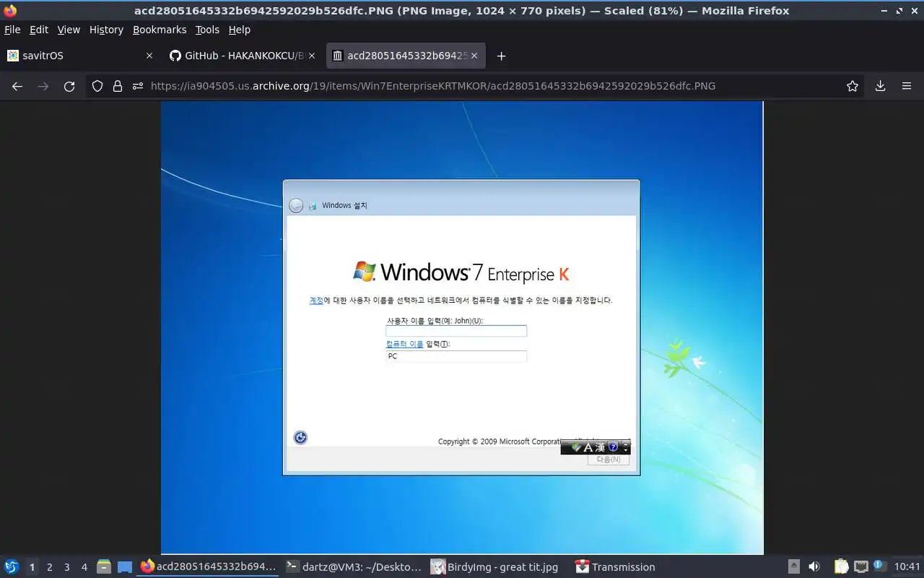924x578 pixels.
Task: Open the Firefox downloads panel
Action: point(880,86)
